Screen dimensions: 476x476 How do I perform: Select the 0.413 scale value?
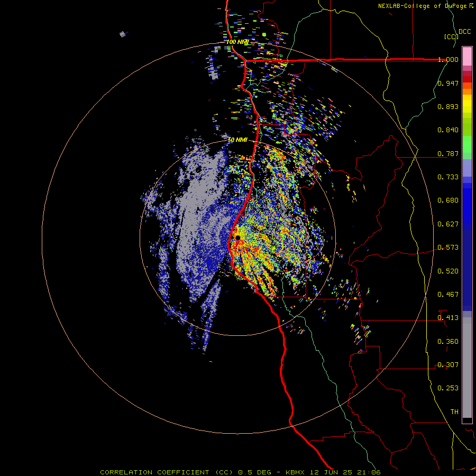(x=448, y=318)
